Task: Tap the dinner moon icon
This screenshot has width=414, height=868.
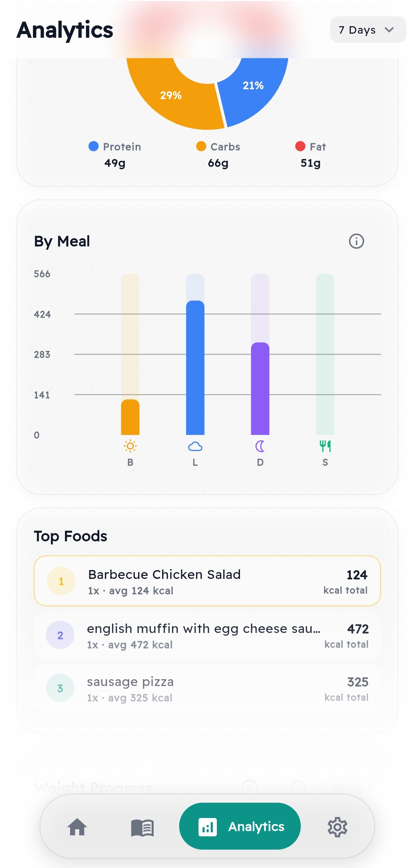Action: (260, 446)
